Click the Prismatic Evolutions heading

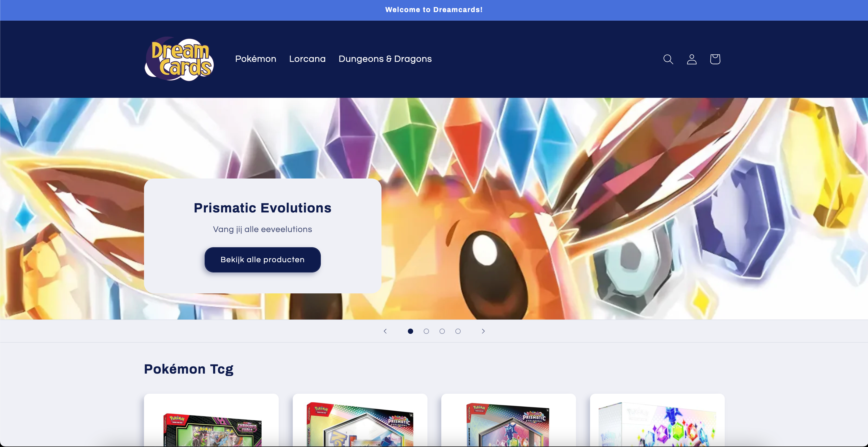coord(262,208)
